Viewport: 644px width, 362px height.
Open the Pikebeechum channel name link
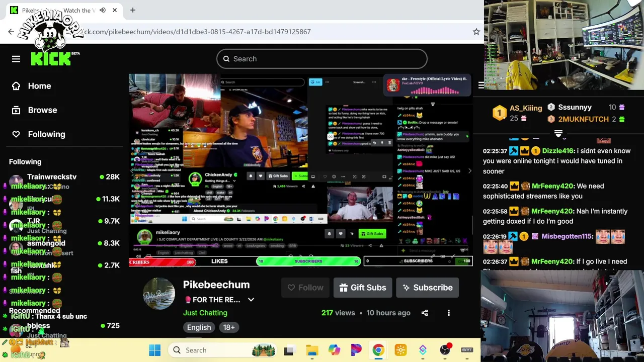tap(216, 285)
